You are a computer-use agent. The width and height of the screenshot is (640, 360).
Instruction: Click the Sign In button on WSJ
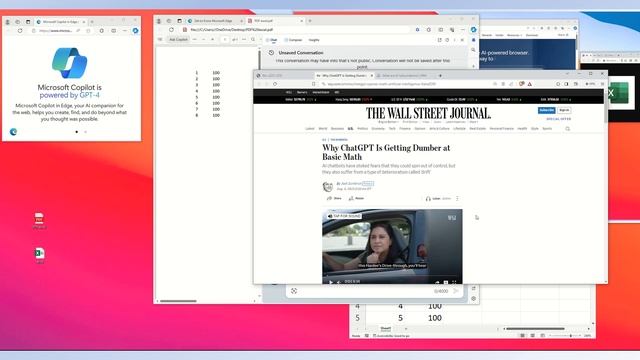pos(564,110)
